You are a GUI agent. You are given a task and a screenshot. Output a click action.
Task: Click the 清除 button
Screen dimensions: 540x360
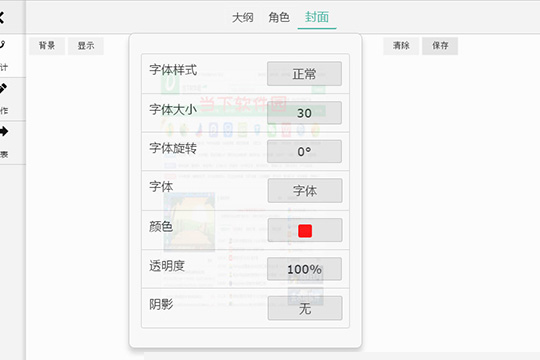point(401,46)
